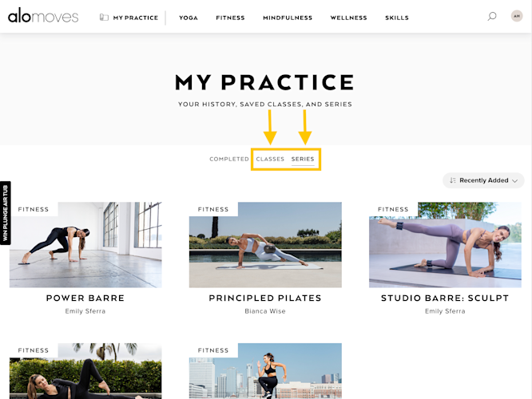Switch to the Classes tab
The width and height of the screenshot is (532, 399).
point(270,159)
